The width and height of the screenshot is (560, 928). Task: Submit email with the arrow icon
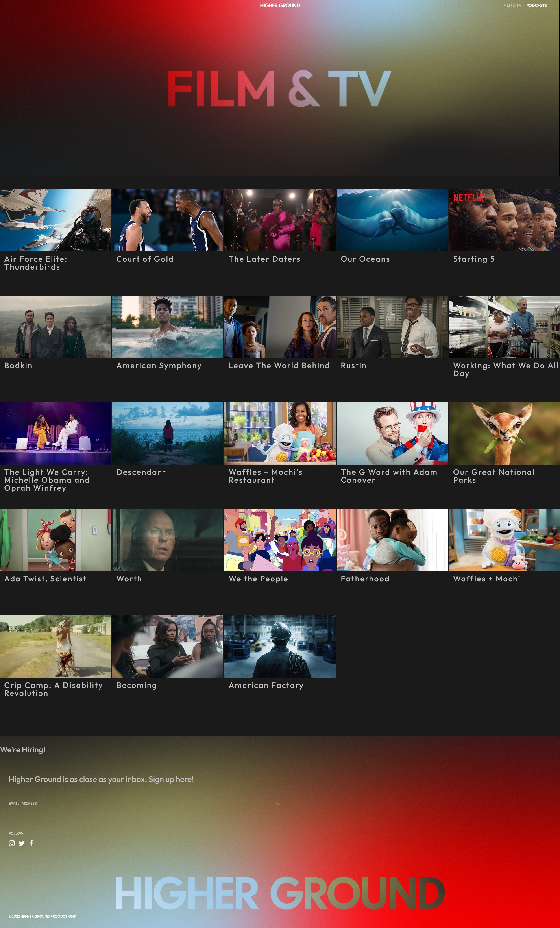(x=277, y=804)
